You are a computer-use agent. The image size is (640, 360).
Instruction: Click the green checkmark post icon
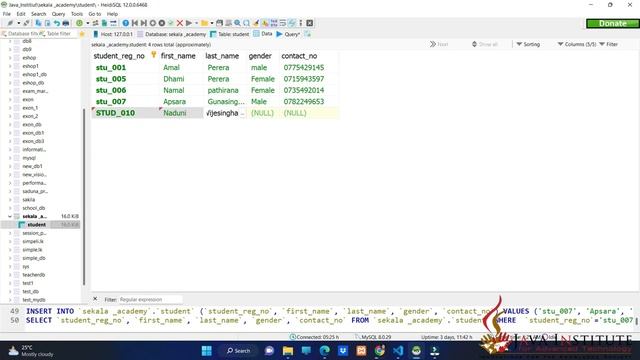coord(171,23)
